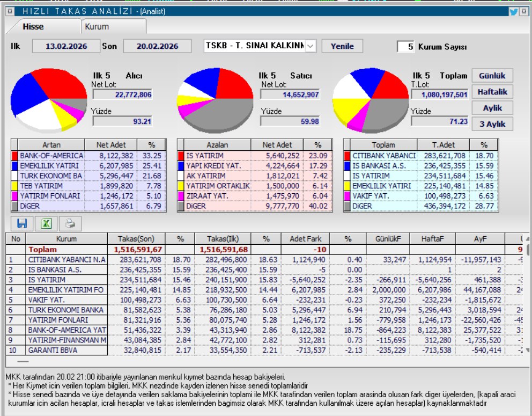Click the Takas(Son) column header
This screenshot has height=416, width=532.
(136, 239)
